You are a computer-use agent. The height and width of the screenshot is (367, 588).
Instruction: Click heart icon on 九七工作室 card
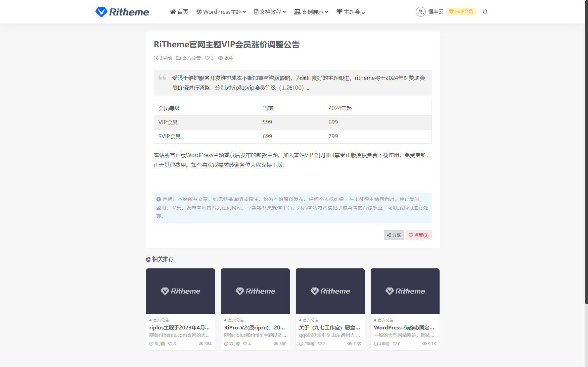pyautogui.click(x=320, y=344)
